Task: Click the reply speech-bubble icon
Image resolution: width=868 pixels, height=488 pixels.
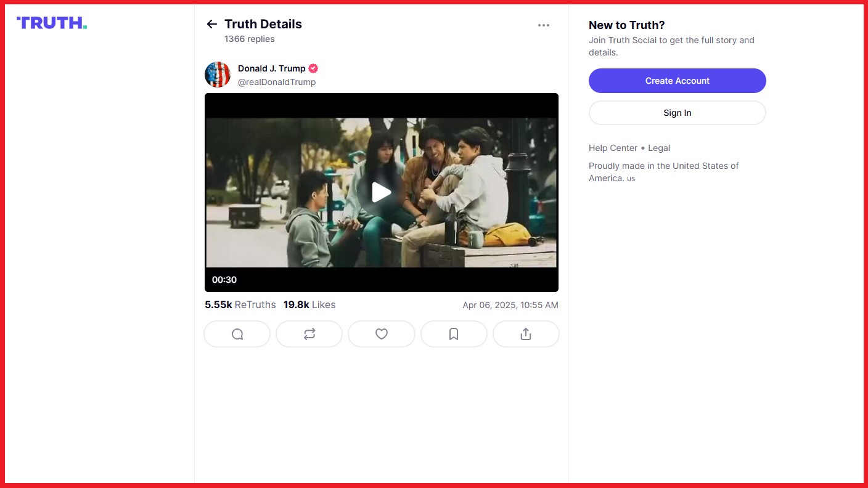Action: 237,334
